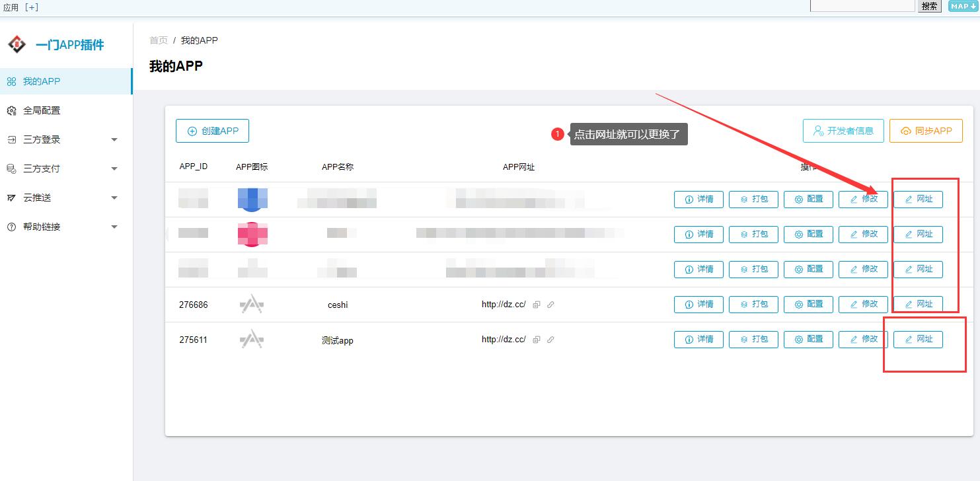Click the 三方登录 login icon
The image size is (980, 481).
(x=11, y=140)
